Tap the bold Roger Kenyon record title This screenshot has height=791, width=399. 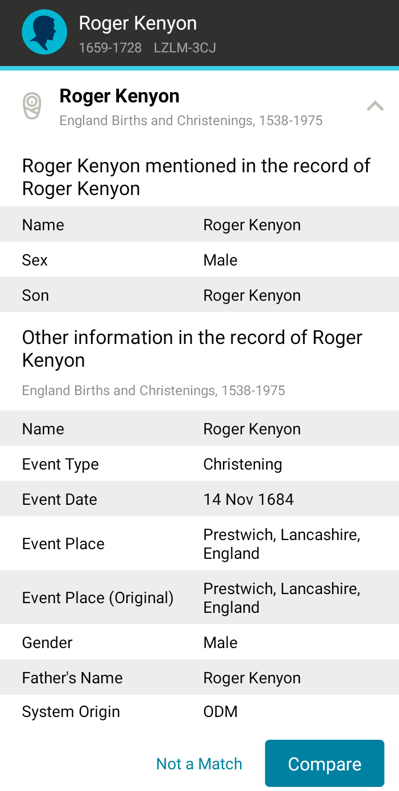[x=119, y=96]
